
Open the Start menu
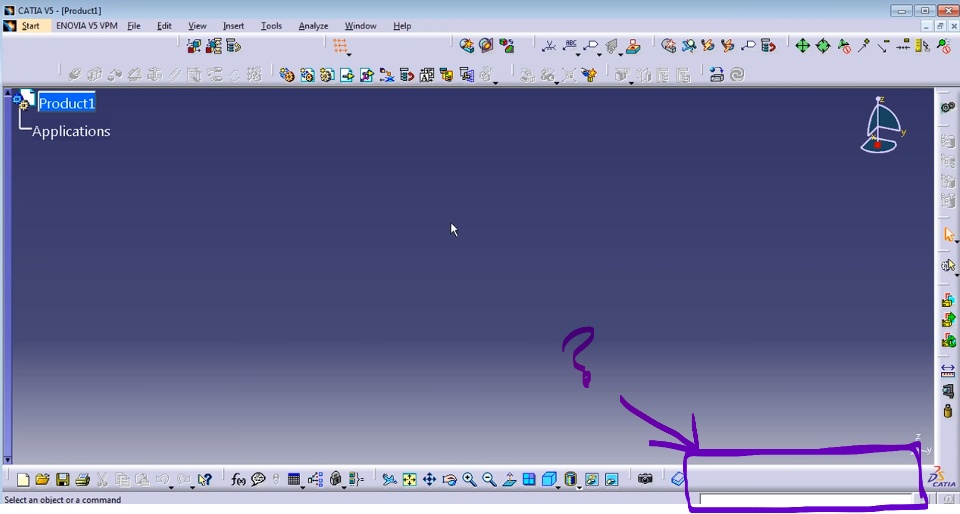[x=30, y=26]
